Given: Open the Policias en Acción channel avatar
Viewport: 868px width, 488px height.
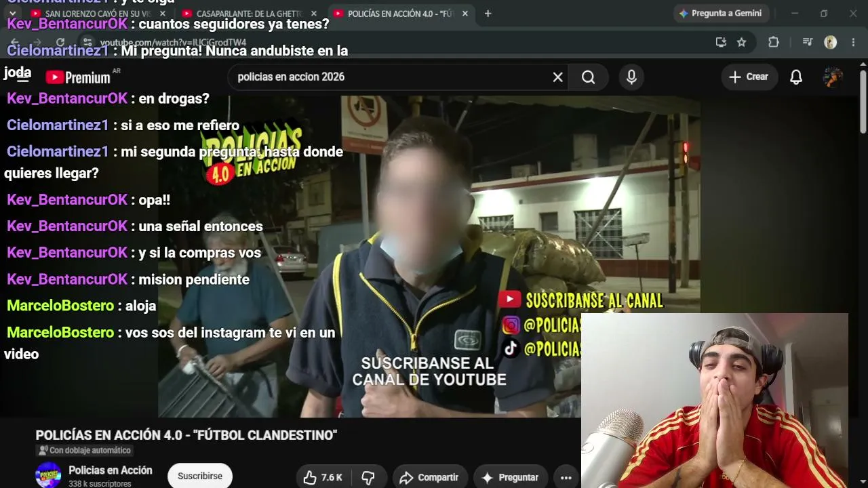Looking at the screenshot, I should tap(48, 475).
